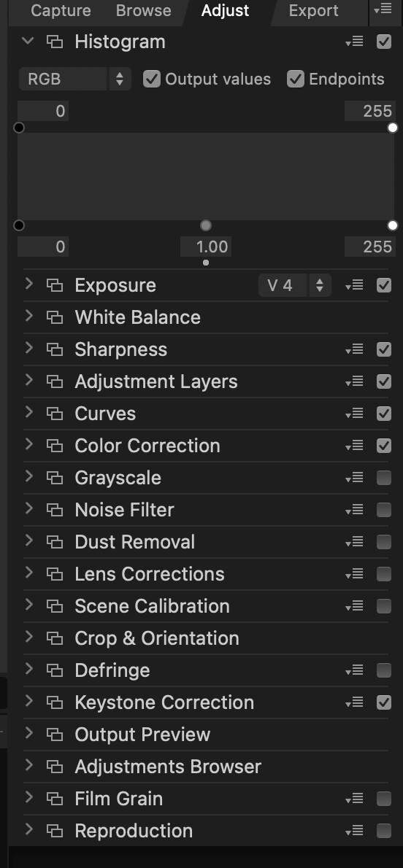This screenshot has height=868, width=403.
Task: Open the Histogram tool's options menu icon
Action: coord(354,42)
